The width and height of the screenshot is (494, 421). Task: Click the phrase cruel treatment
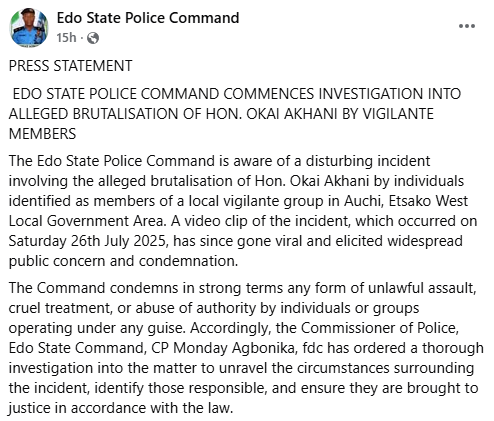59,308
